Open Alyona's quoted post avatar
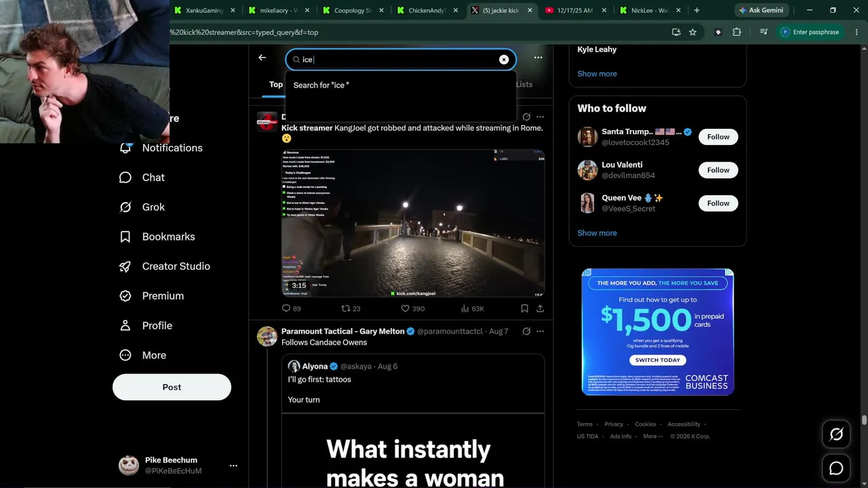868x488 pixels. point(294,366)
